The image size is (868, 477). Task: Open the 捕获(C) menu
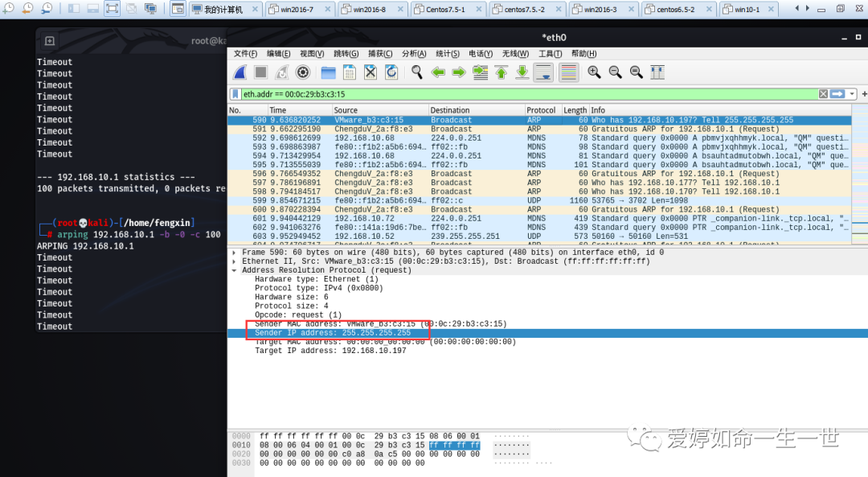pyautogui.click(x=380, y=54)
